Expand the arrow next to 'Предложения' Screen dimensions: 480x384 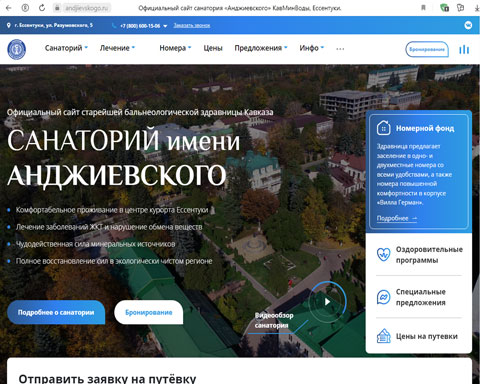(286, 48)
